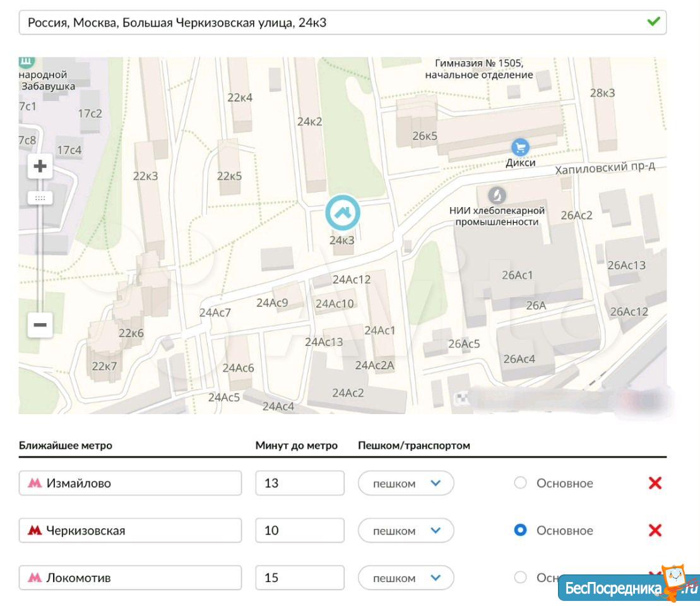Click the Локомотив metro name field
The image size is (700, 606).
(x=131, y=578)
